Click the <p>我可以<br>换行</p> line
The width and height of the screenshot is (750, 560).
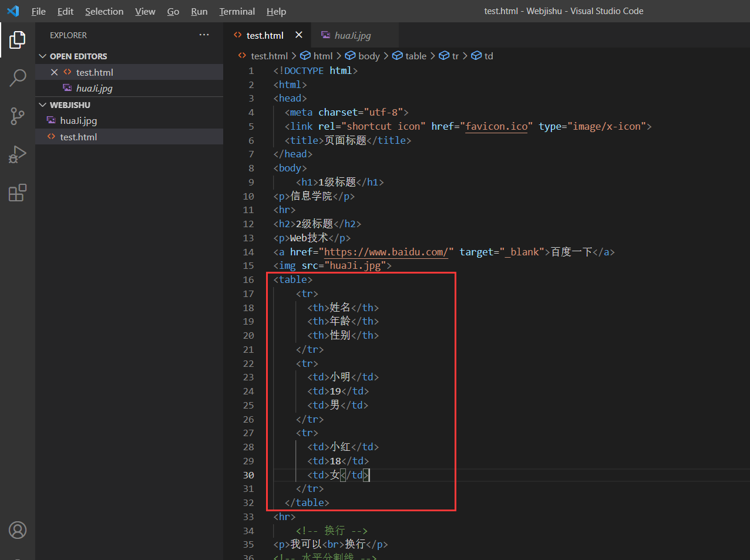[x=331, y=544]
